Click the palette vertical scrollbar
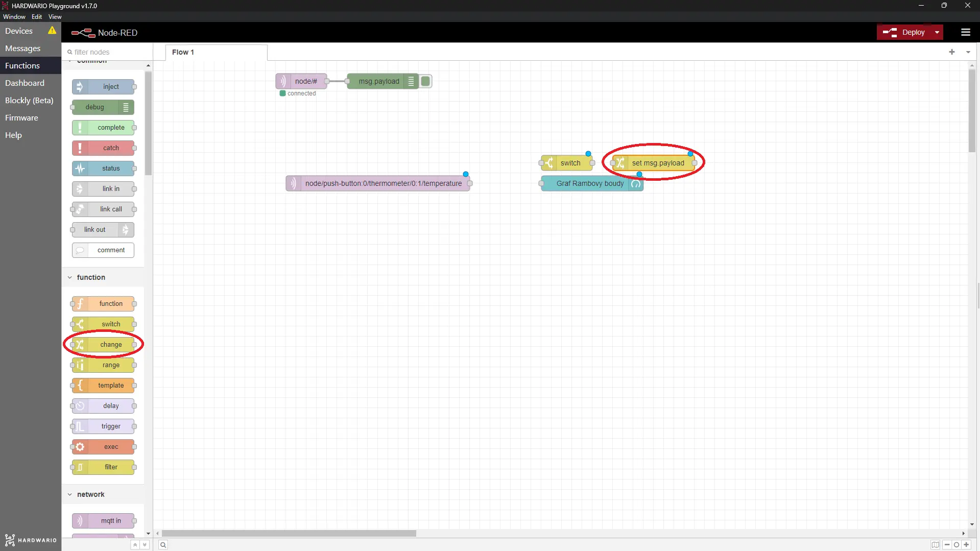Screen dimensions: 980x551 (x=148, y=124)
